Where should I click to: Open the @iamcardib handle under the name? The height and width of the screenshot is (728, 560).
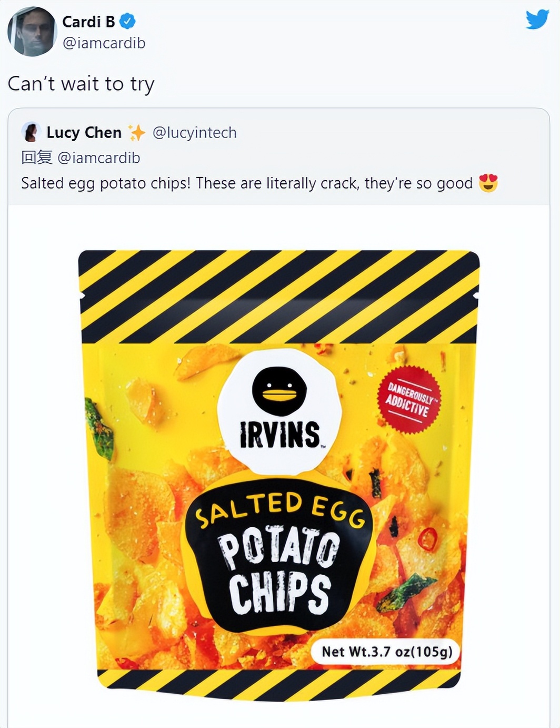104,43
